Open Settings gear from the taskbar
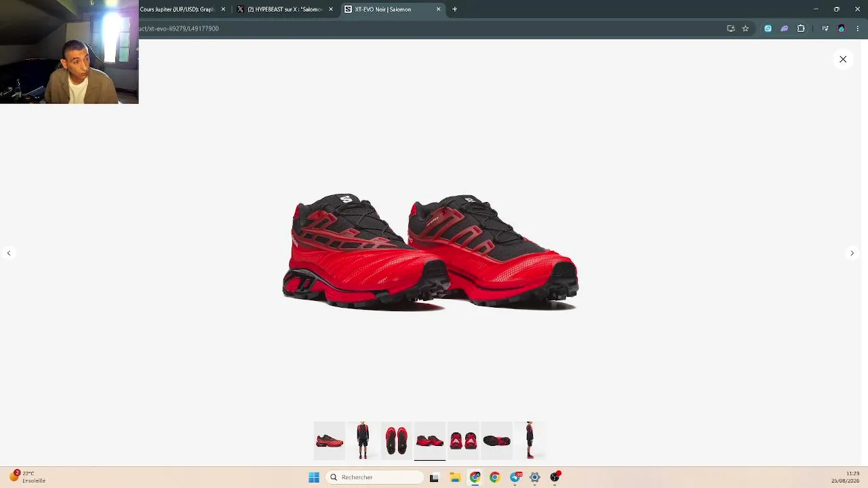868x488 pixels. 535,477
